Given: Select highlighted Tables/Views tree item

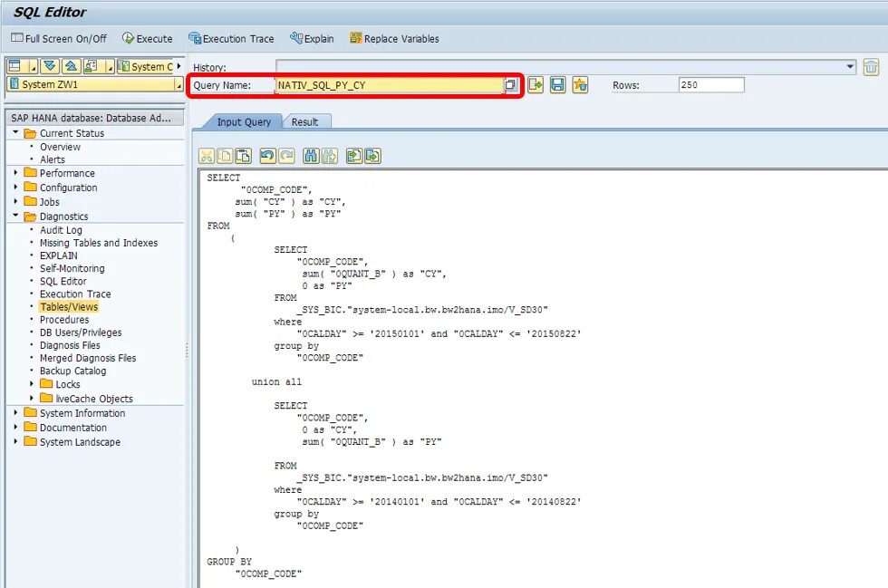Looking at the screenshot, I should (69, 306).
